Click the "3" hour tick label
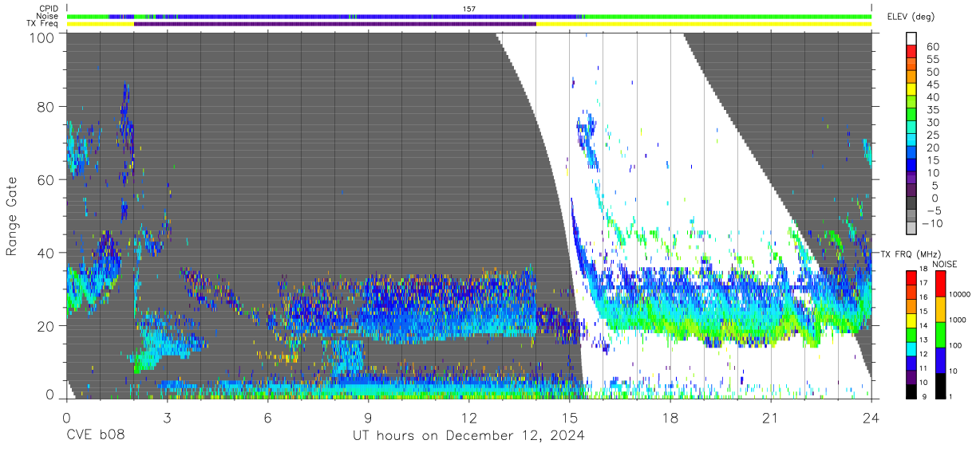Screen dimensions: 980x452 coord(167,417)
